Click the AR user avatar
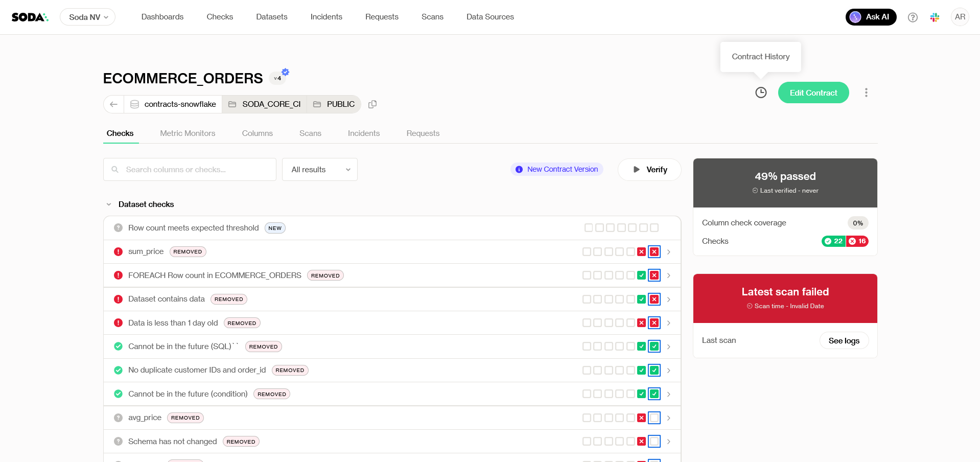 [960, 17]
